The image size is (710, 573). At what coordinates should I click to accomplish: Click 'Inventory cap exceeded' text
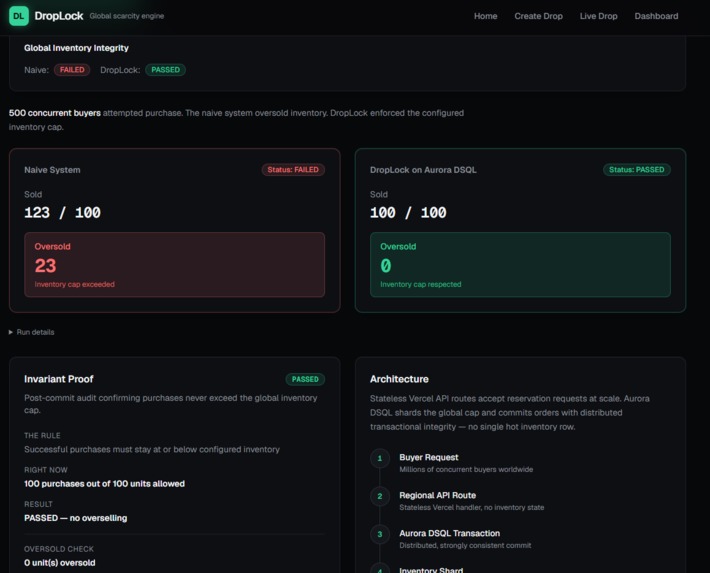coord(75,284)
